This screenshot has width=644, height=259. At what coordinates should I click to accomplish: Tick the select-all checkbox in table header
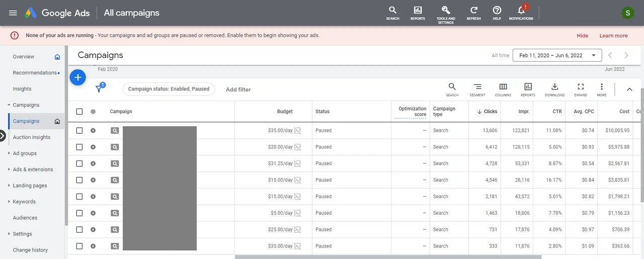click(x=79, y=112)
